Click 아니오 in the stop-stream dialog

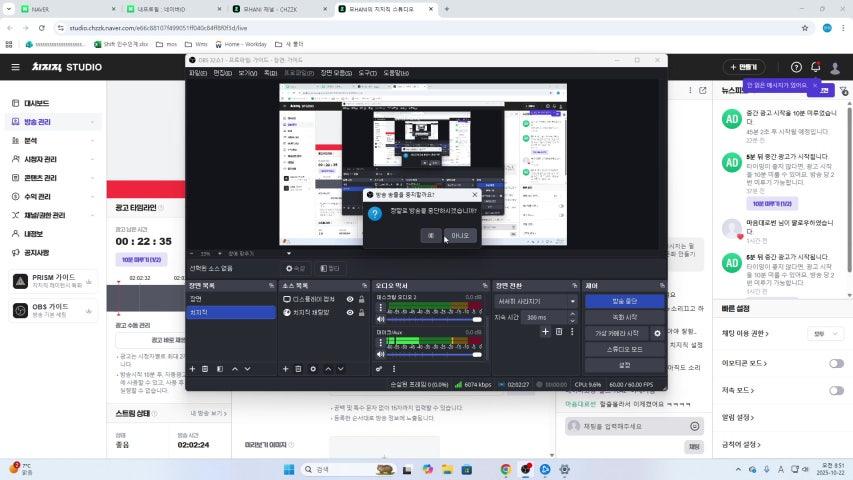point(460,236)
